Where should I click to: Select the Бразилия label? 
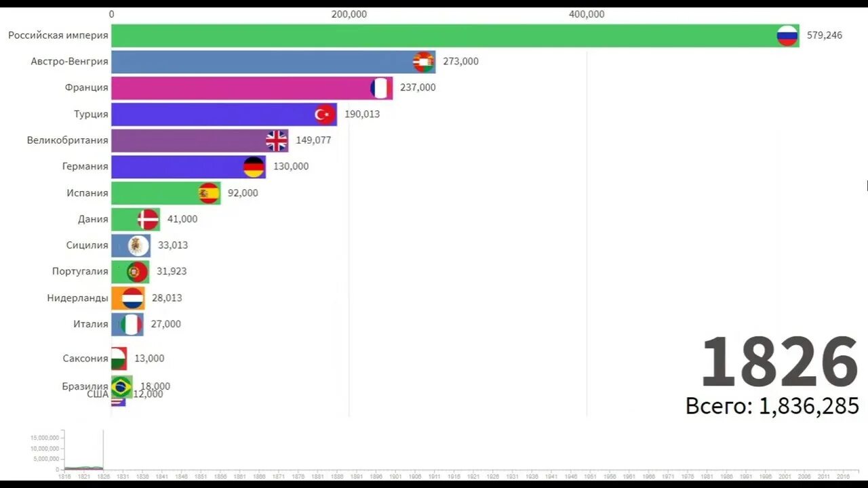(x=85, y=386)
